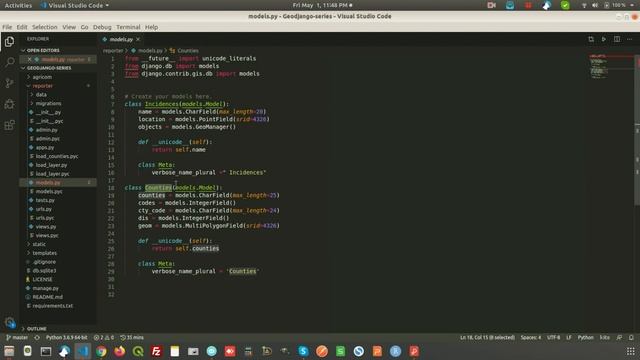The height and width of the screenshot is (360, 640).
Task: Click the Synchronize Changes status icon
Action: coord(37,338)
